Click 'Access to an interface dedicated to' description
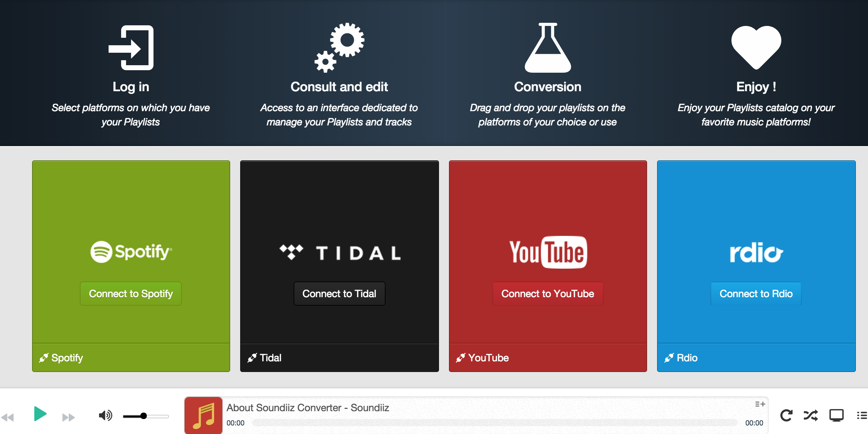 tap(339, 108)
